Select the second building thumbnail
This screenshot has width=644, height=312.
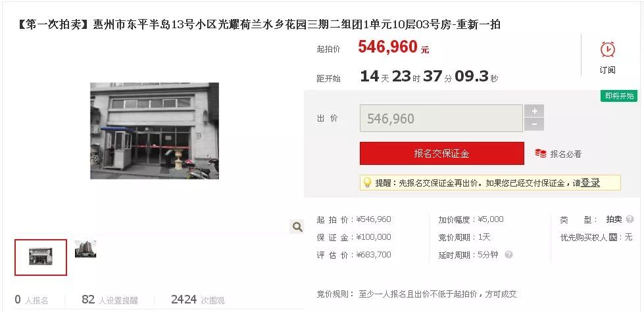coord(86,249)
